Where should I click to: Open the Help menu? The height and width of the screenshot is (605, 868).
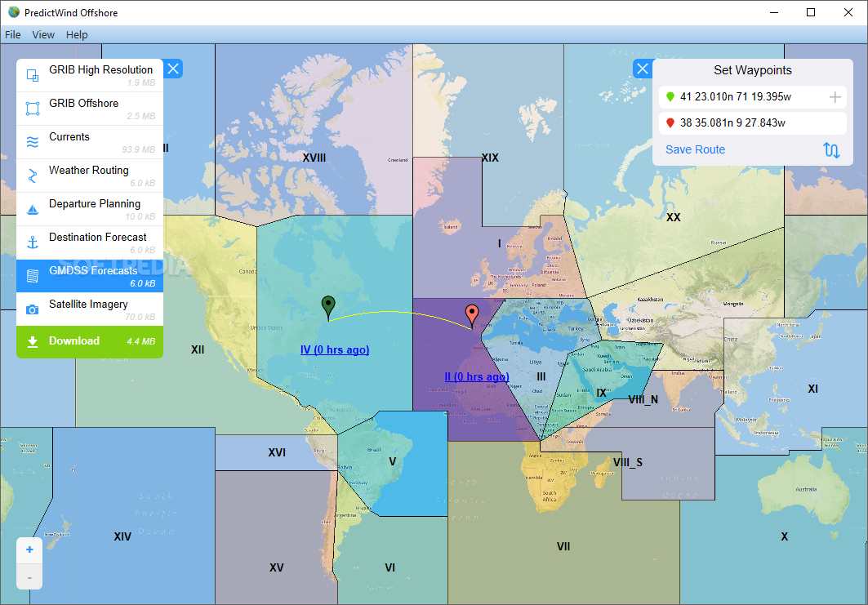[x=77, y=34]
